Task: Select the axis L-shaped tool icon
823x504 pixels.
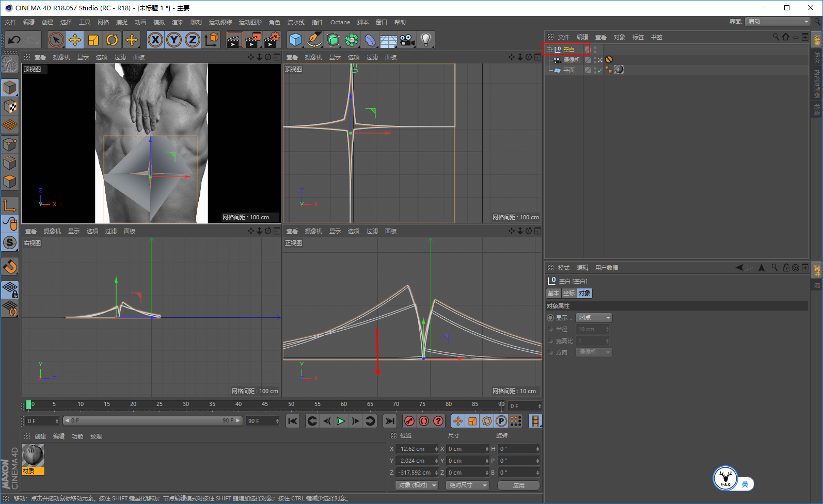Action: pyautogui.click(x=10, y=205)
